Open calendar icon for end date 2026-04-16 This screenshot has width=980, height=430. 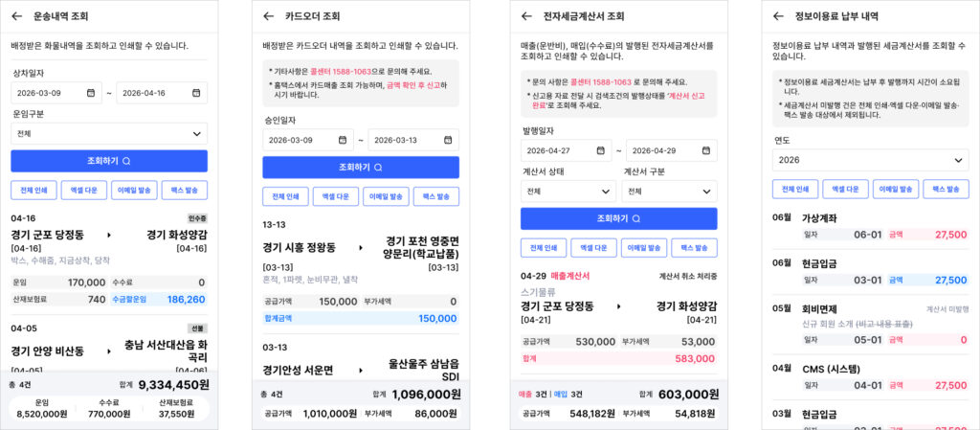[x=196, y=93]
